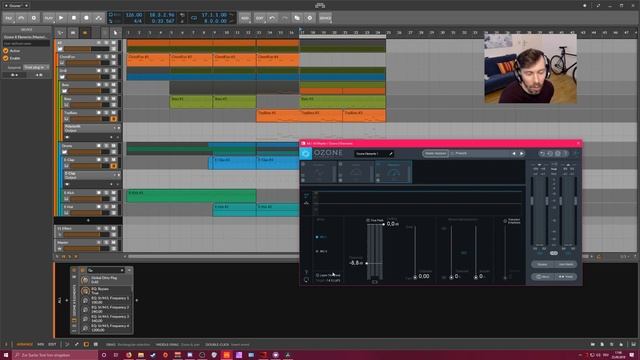Select the first Bass clip in the arranger

[x=191, y=102]
